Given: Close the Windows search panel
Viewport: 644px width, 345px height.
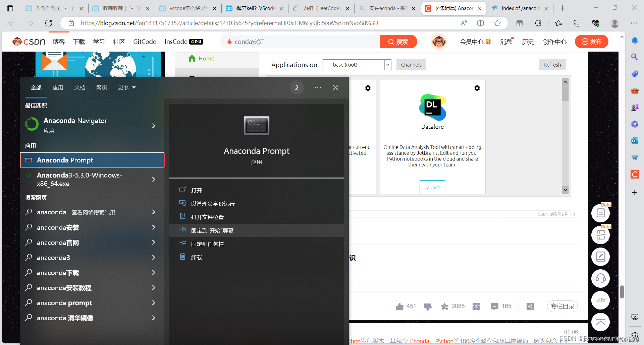Looking at the screenshot, I should [335, 87].
